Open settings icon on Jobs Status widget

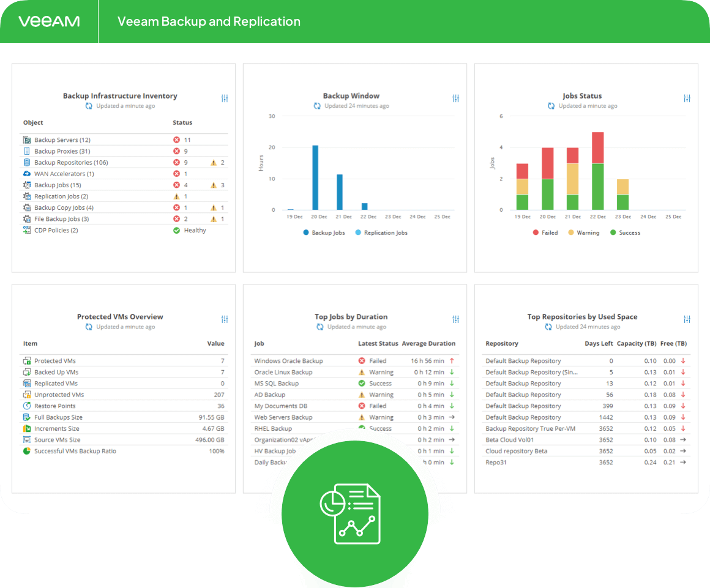(x=687, y=99)
